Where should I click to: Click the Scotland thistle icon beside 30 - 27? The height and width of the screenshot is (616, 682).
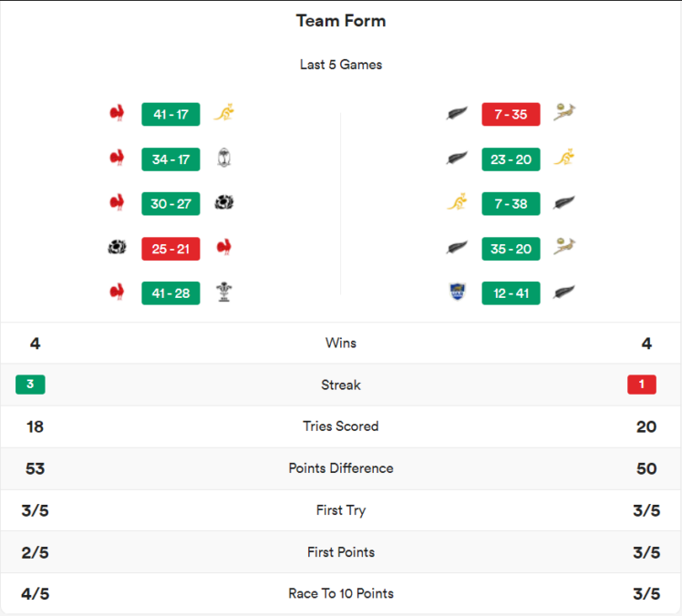pos(224,203)
